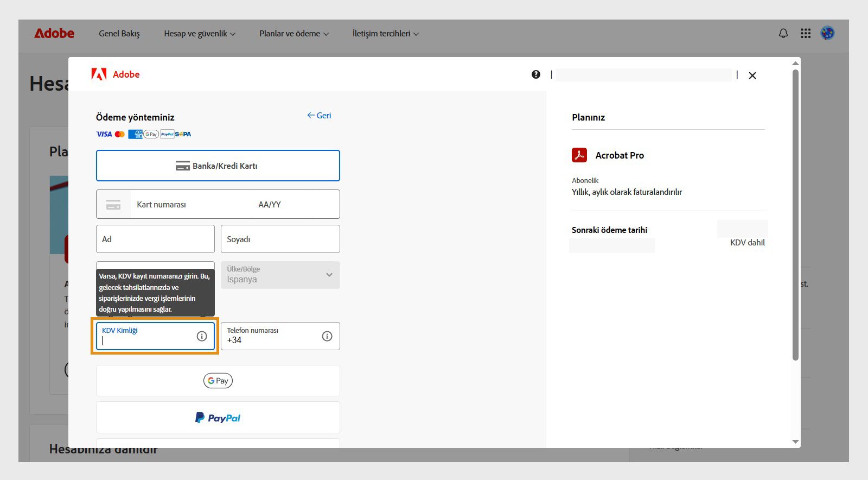Screen dimensions: 868x480
Task: Click the scrollbar up arrow
Action: point(795,63)
